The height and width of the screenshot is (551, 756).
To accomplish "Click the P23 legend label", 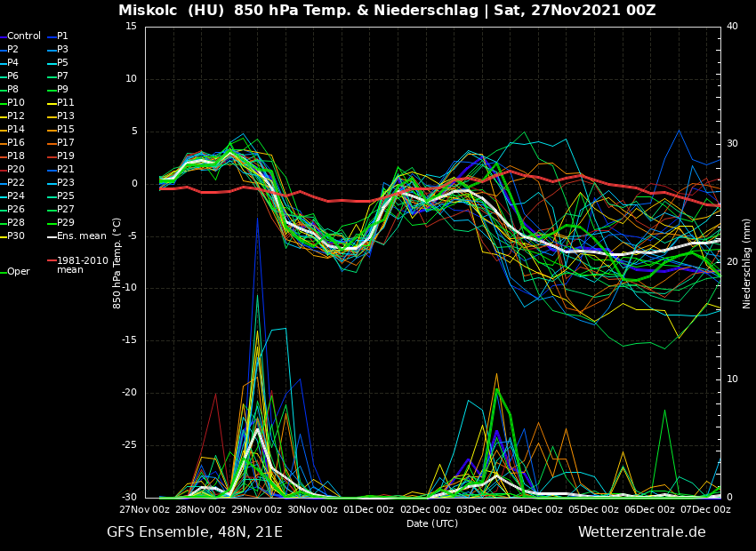I will click(x=65, y=183).
